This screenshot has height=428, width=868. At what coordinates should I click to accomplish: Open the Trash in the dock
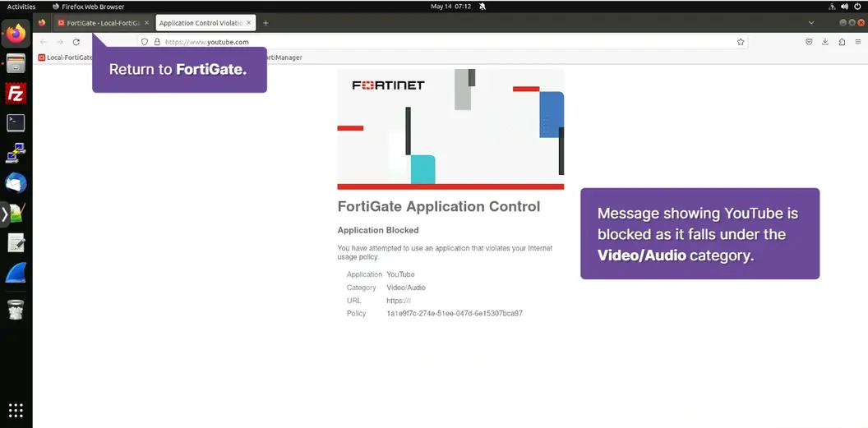[x=16, y=310]
